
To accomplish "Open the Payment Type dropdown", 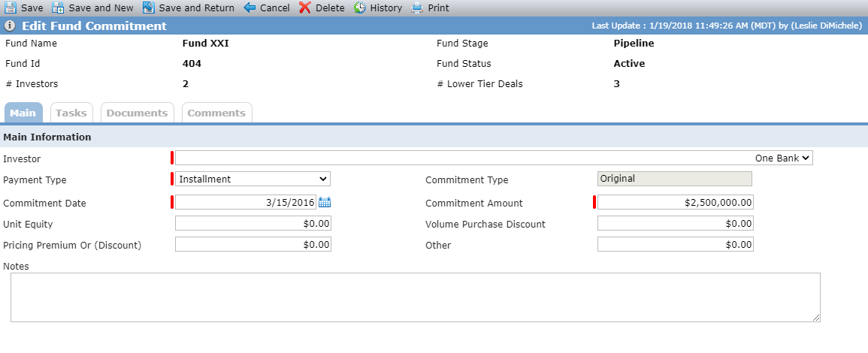I will 253,180.
